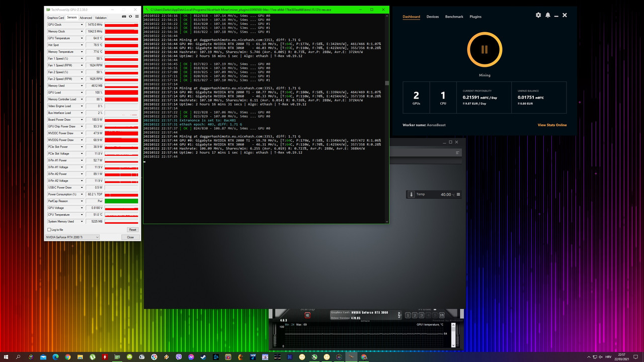The height and width of the screenshot is (362, 644).
Task: Open Steam from taskbar
Action: [204, 357]
